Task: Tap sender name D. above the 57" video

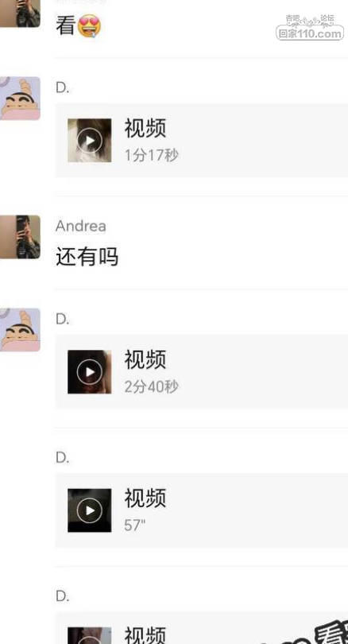Action: pyautogui.click(x=63, y=457)
